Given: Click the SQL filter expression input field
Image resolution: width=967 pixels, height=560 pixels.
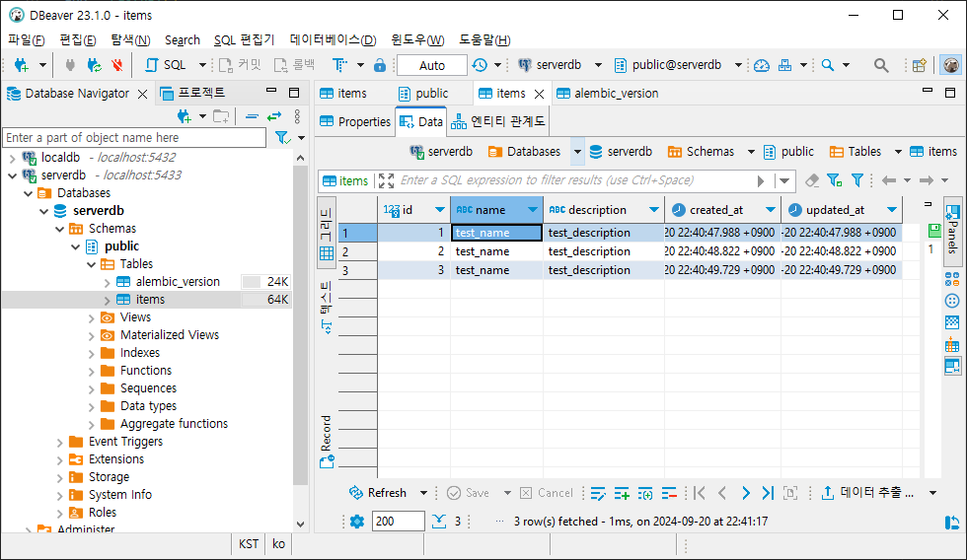Looking at the screenshot, I should click(573, 180).
